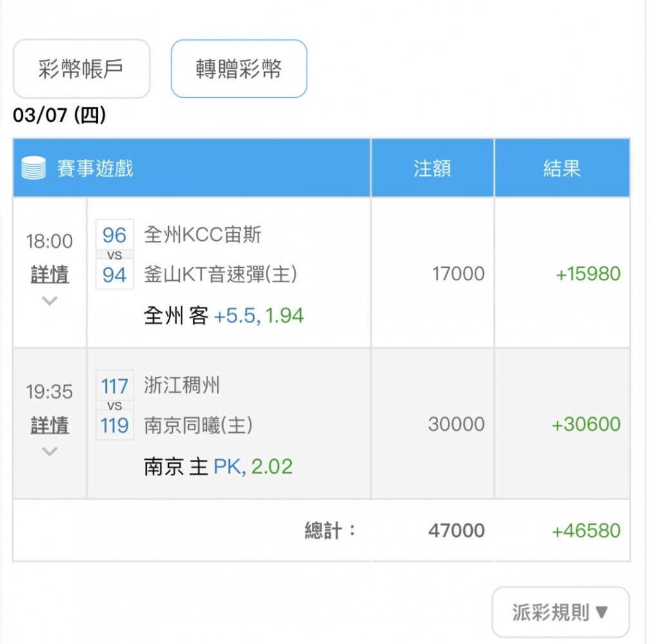The image size is (654, 644).
Task: Click the 注額 column header
Action: [x=432, y=168]
